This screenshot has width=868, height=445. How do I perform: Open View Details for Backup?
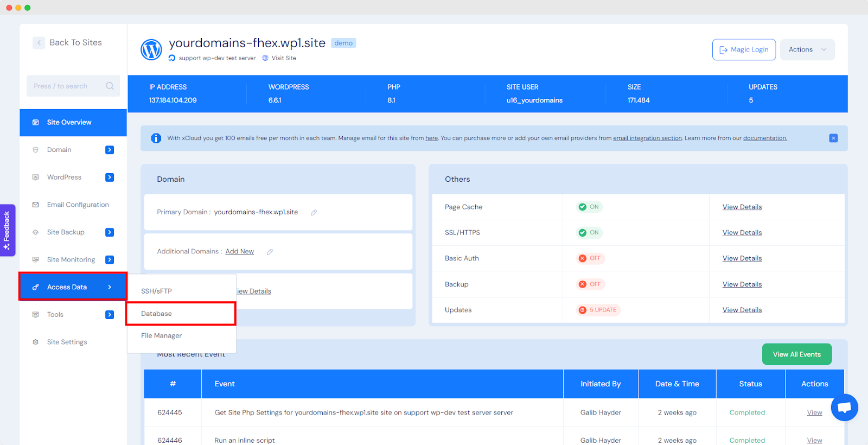click(742, 284)
